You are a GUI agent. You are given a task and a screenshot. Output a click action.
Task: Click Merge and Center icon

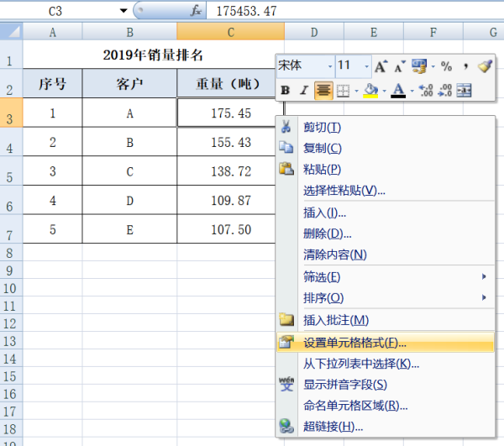[465, 91]
